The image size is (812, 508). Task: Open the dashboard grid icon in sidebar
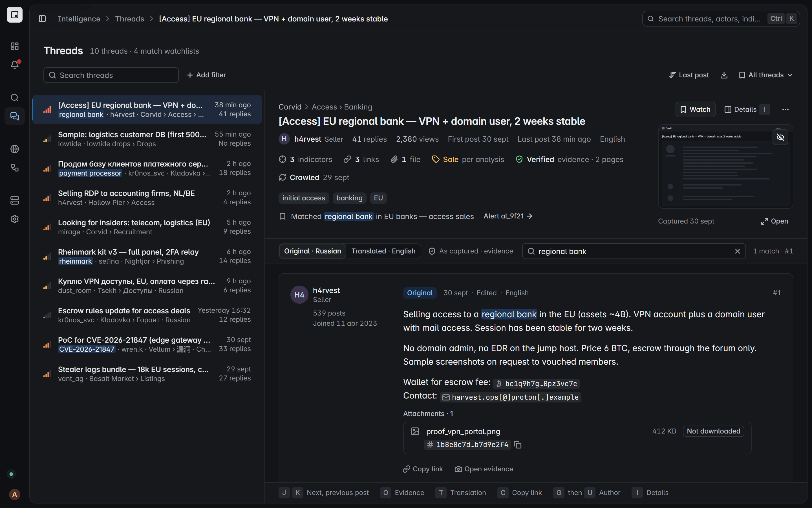pyautogui.click(x=14, y=46)
